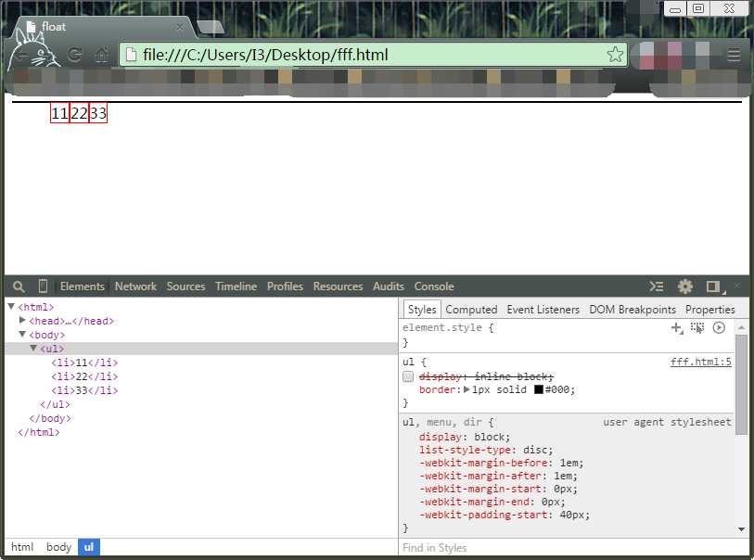Image resolution: width=754 pixels, height=560 pixels.
Task: Select the Styles sidebar tab
Action: pos(422,310)
